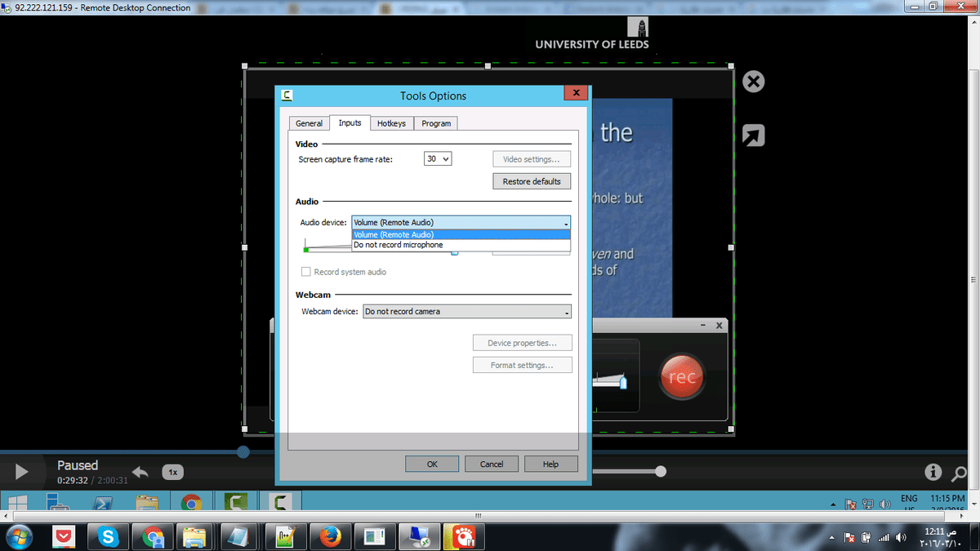Open the screen capture frame rate dropdown
This screenshot has width=980, height=551.
(438, 159)
